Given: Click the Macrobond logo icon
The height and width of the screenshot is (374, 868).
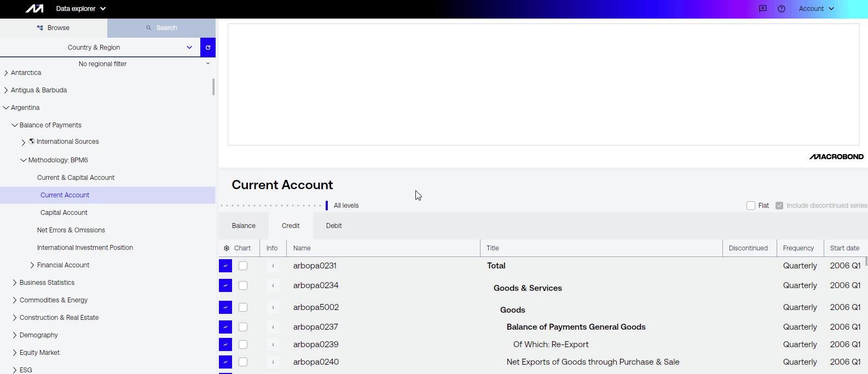Looking at the screenshot, I should (x=34, y=9).
